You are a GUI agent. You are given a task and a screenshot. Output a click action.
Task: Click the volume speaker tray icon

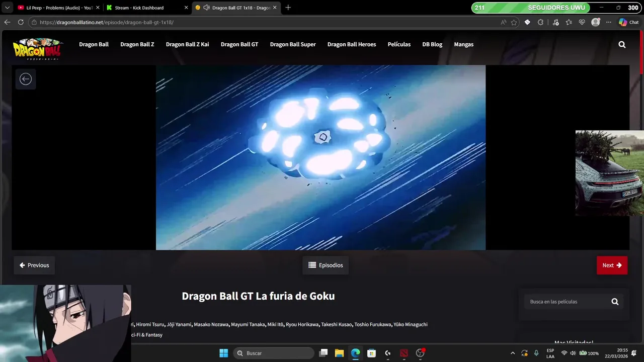coord(573,353)
